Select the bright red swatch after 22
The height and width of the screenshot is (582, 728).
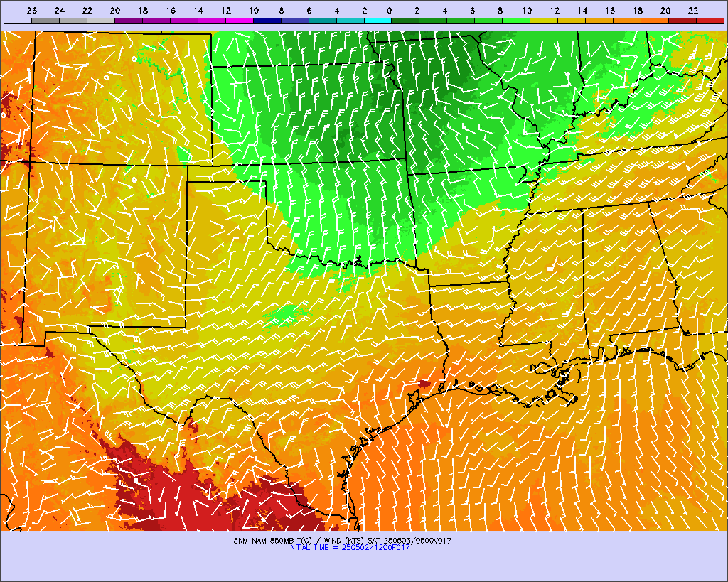[710, 21]
